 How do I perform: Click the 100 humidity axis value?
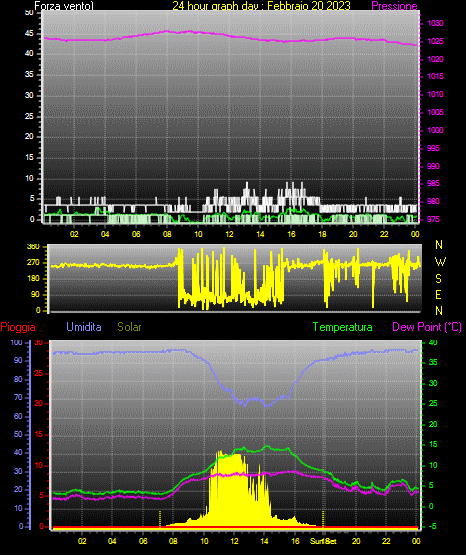click(16, 343)
